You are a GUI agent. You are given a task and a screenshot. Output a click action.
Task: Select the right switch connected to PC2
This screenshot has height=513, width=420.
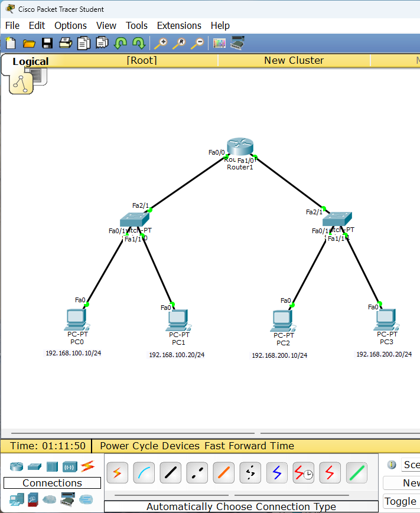coord(337,219)
